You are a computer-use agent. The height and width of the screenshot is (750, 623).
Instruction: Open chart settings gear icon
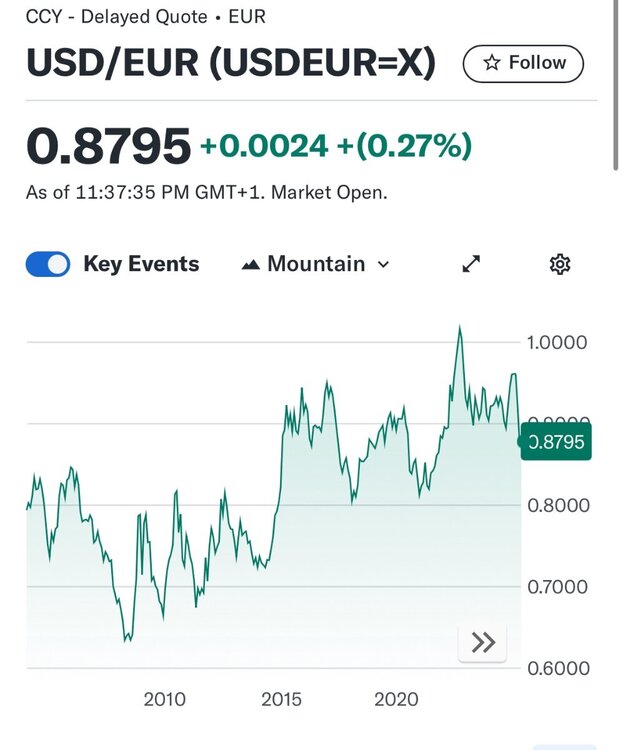pyautogui.click(x=559, y=264)
